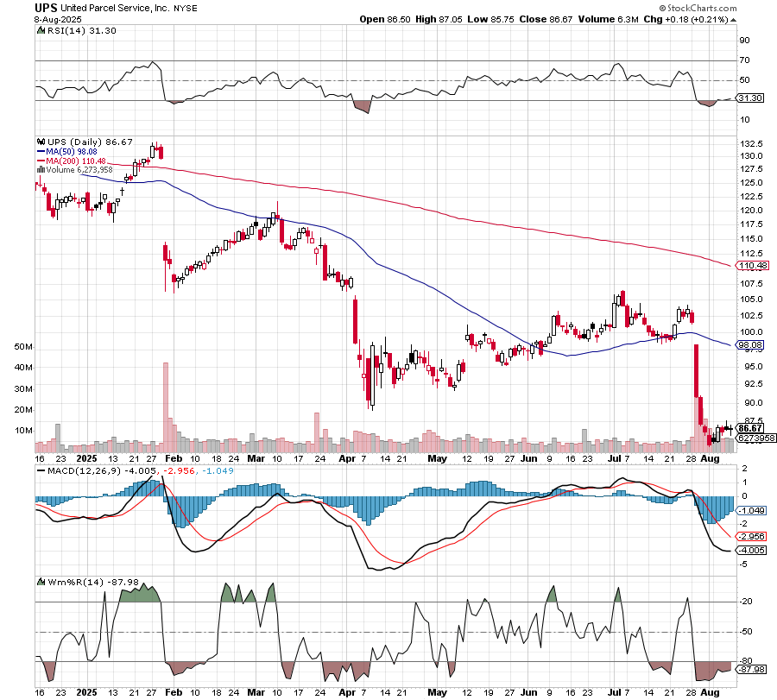This screenshot has width=777, height=700.
Task: Click the "UPS (Daily) 86.67" legend label
Action: coord(90,142)
